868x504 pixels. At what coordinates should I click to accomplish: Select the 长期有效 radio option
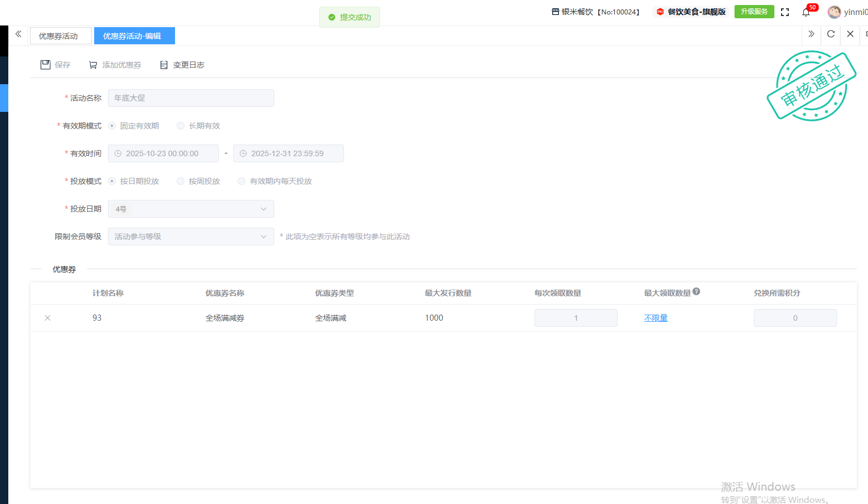click(181, 126)
